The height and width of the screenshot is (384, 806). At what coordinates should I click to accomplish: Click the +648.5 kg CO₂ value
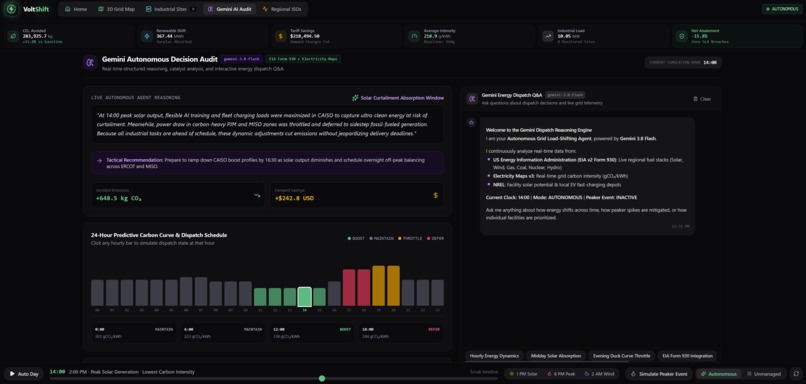119,198
